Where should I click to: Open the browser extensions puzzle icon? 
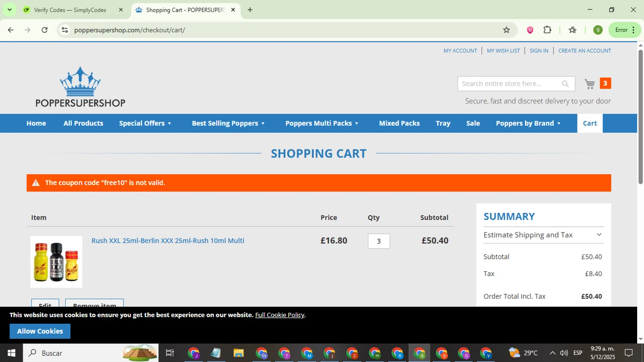point(547,30)
